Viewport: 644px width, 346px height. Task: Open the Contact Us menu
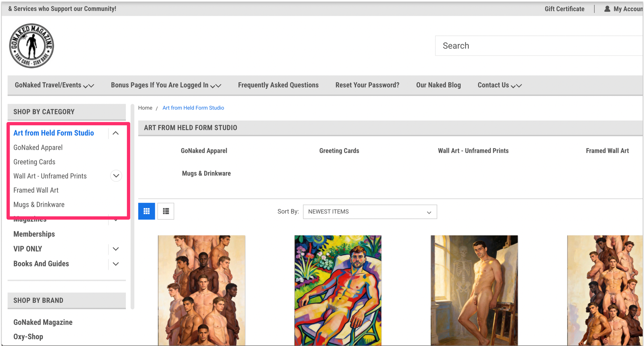tap(500, 85)
